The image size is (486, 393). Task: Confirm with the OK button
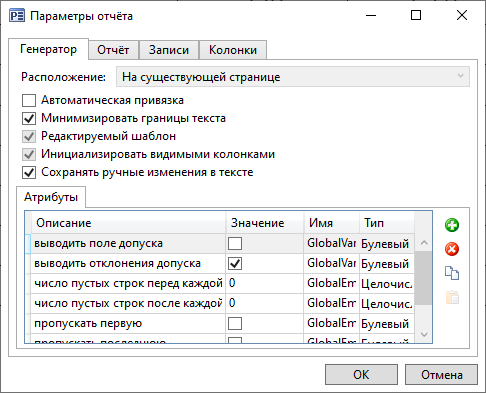[361, 375]
